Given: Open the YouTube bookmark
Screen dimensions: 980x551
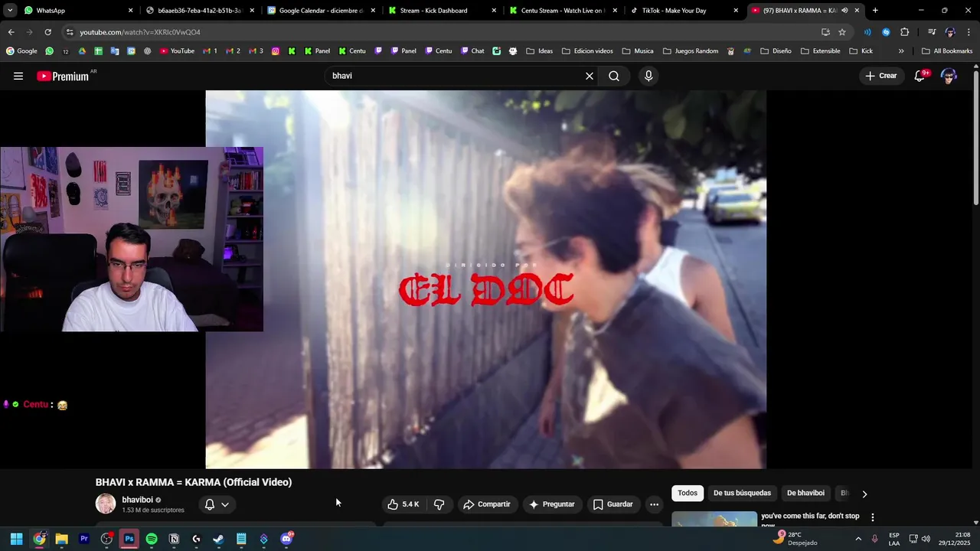Looking at the screenshot, I should pyautogui.click(x=177, y=51).
